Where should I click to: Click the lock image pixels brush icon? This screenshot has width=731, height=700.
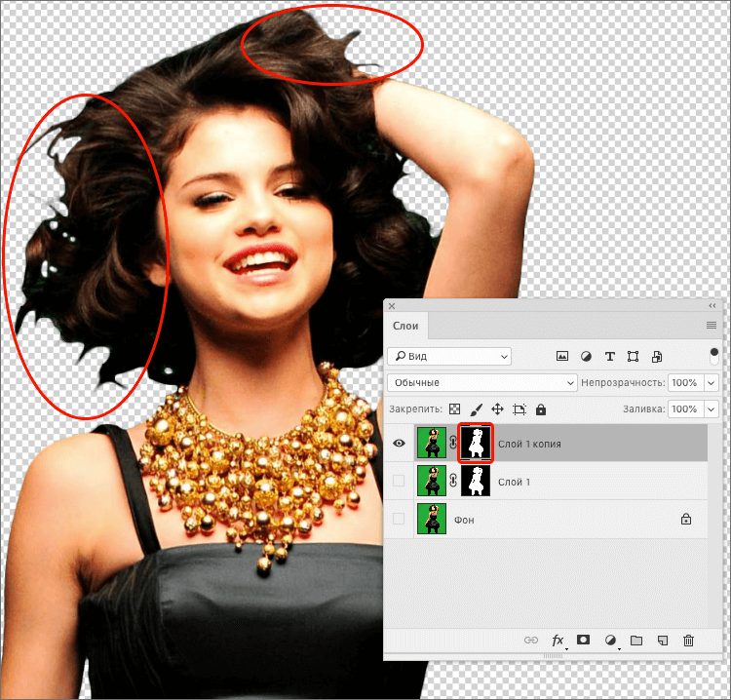pos(477,409)
